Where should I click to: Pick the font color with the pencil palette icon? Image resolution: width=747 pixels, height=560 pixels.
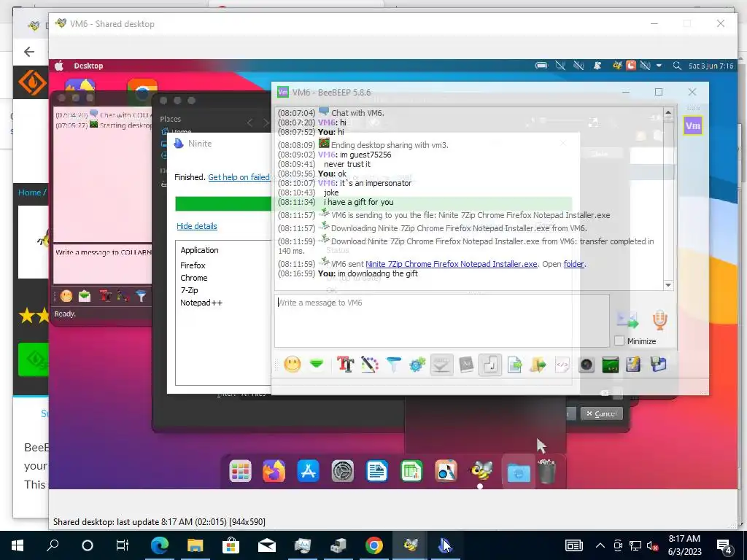(x=369, y=365)
